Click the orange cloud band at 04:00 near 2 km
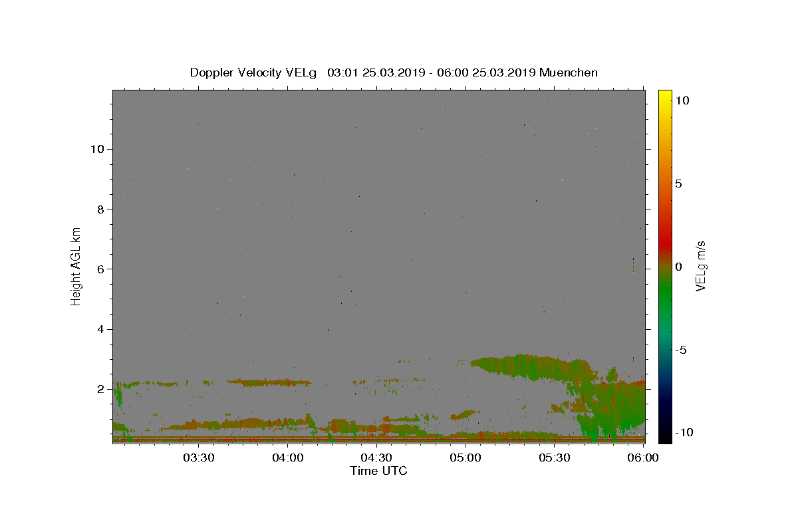798x532 pixels. (269, 382)
